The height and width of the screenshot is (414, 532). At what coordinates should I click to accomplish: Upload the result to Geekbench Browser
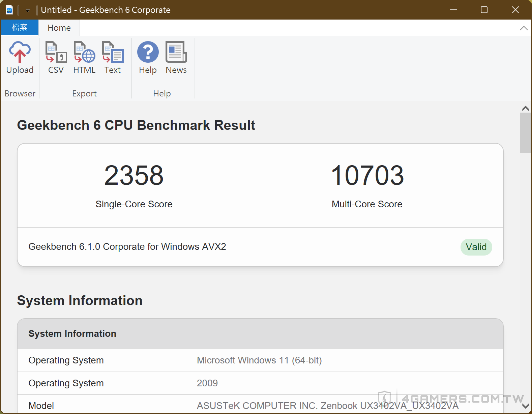(x=20, y=58)
